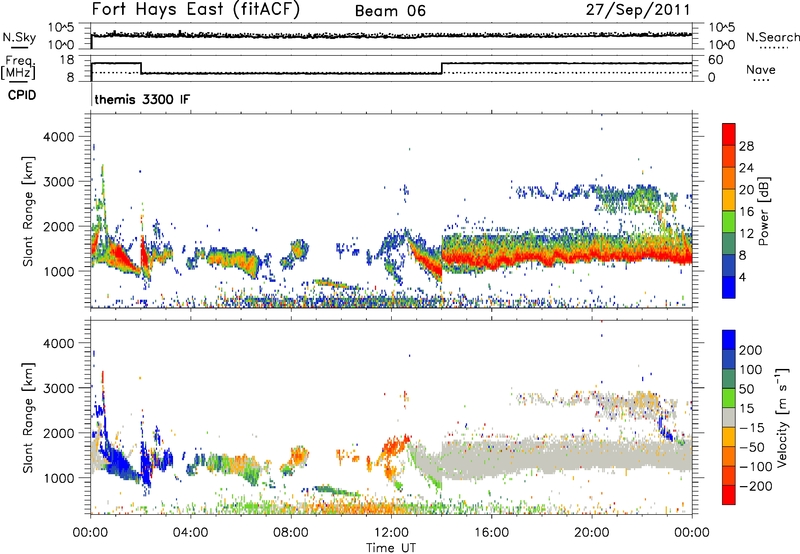Click the '28' tick on power colorbar
Screen dimensions: 800x554
pos(746,146)
